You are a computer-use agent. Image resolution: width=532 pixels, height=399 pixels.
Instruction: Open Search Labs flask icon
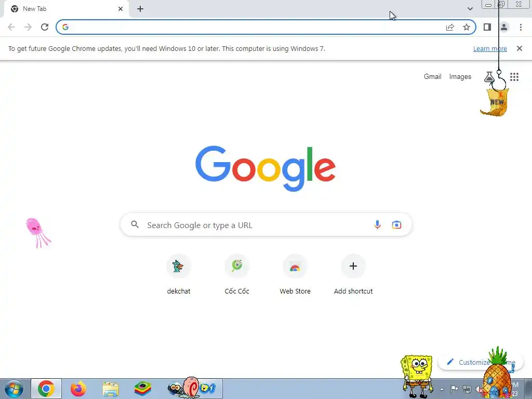488,77
